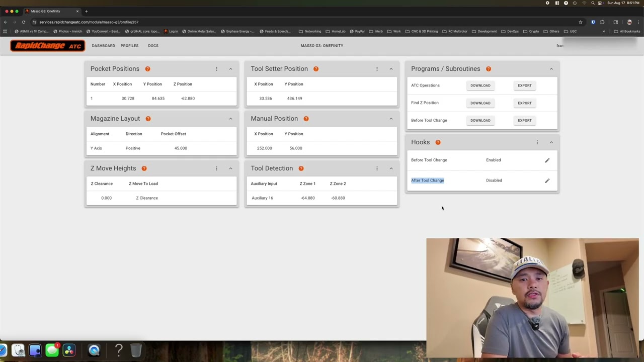Open Hooks panel three-dot menu
Screen dimensions: 644x362
(x=537, y=142)
